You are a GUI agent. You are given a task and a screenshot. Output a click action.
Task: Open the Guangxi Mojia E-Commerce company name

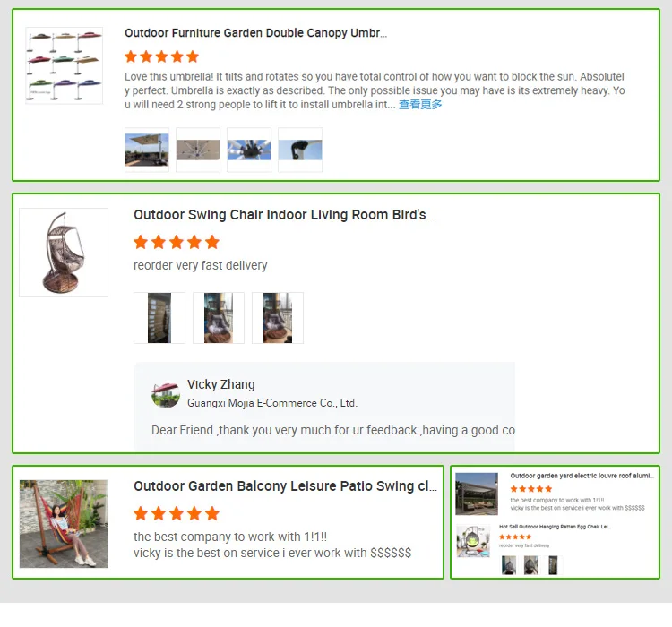272,403
